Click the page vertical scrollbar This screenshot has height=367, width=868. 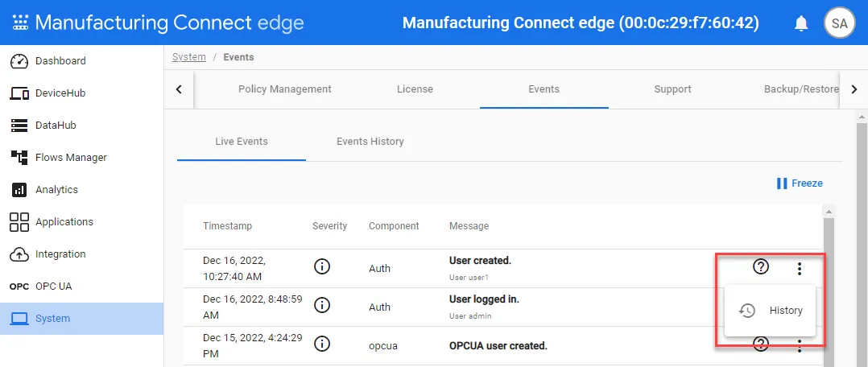tap(862, 244)
